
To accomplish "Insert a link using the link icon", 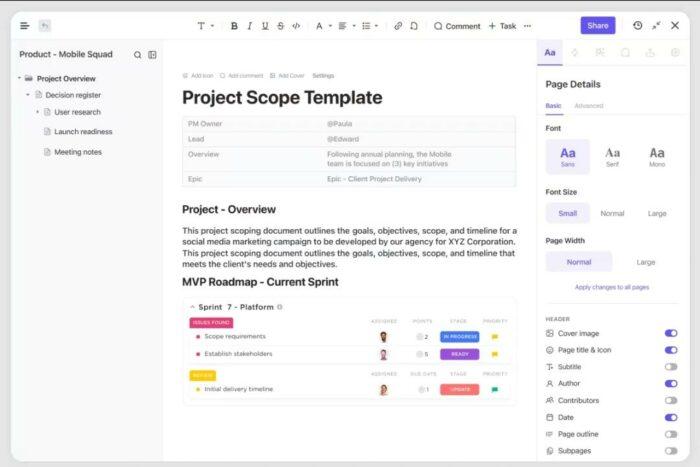I will point(398,26).
